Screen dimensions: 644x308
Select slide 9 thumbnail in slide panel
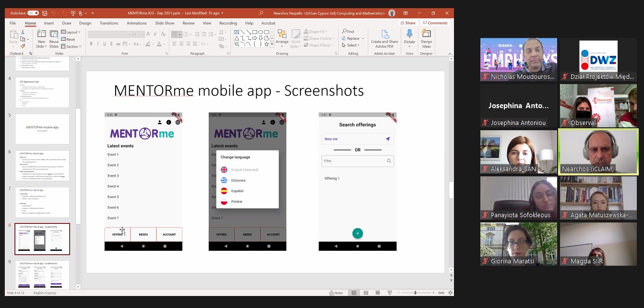[x=42, y=274]
